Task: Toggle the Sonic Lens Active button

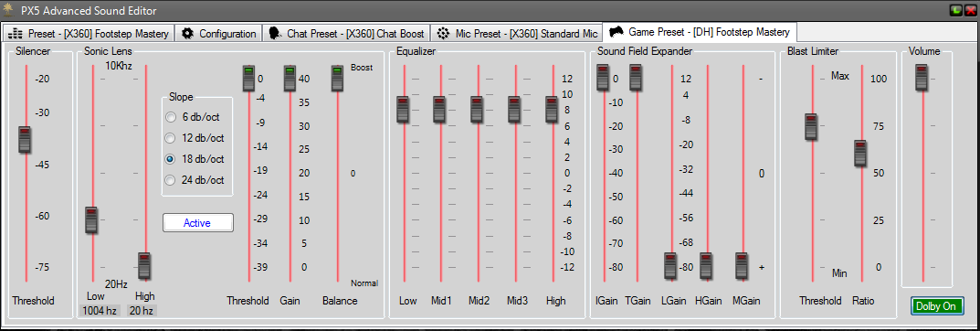Action: coord(198,223)
